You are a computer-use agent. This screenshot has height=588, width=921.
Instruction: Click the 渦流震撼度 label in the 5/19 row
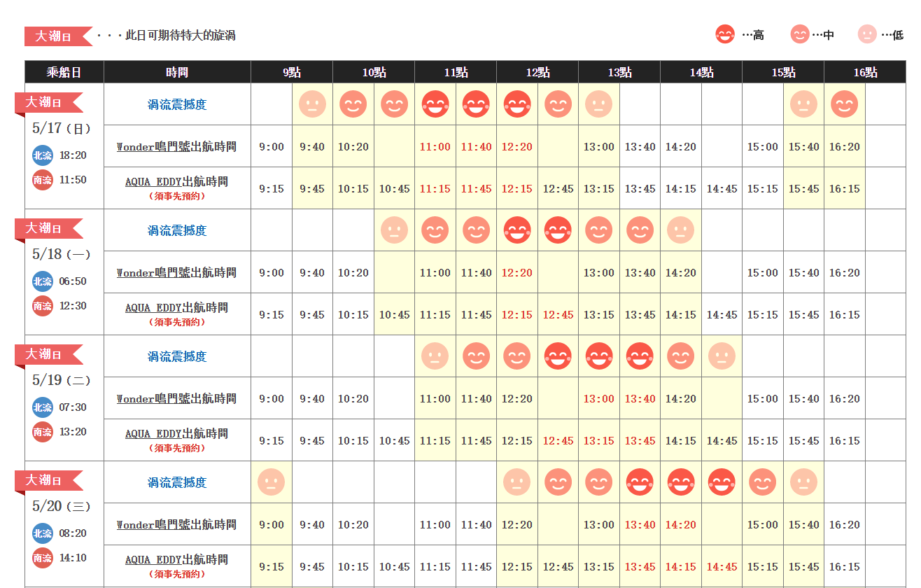pyautogui.click(x=177, y=357)
